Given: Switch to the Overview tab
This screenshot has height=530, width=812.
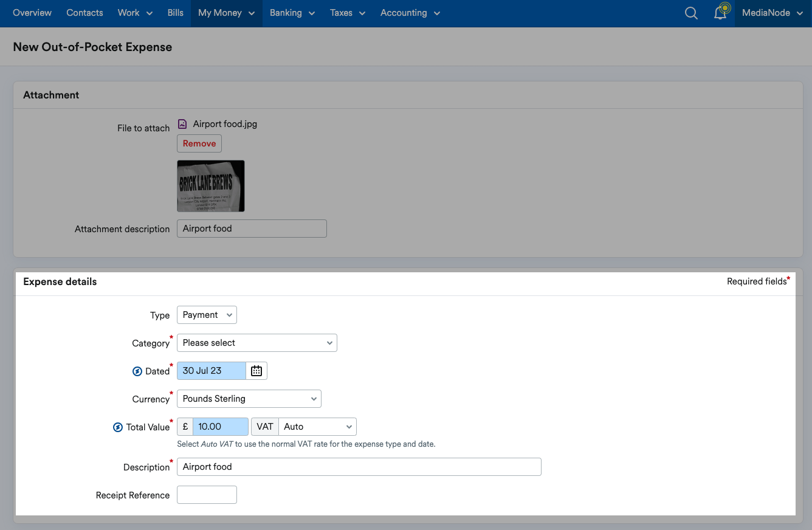Looking at the screenshot, I should pos(32,13).
